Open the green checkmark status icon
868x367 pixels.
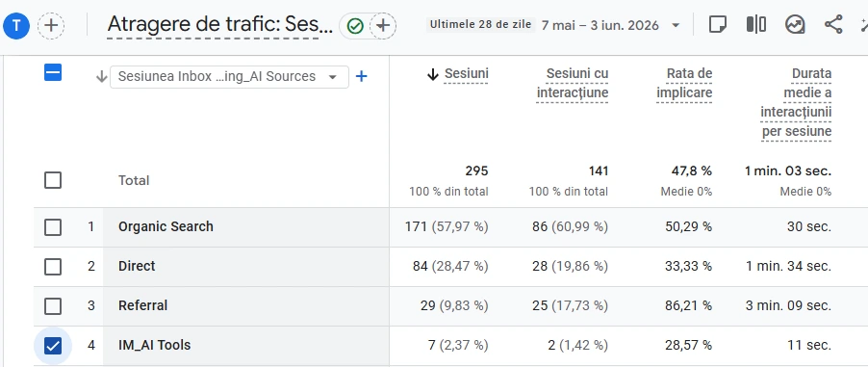coord(355,25)
